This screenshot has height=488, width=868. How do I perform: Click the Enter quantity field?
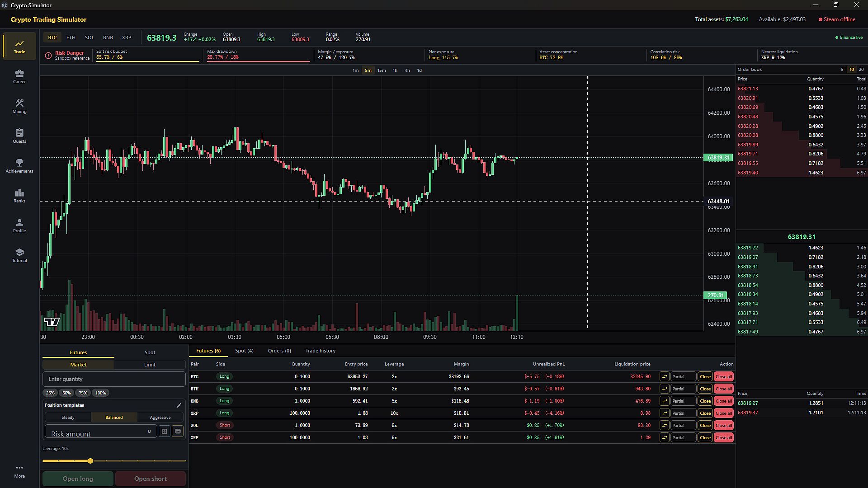114,379
